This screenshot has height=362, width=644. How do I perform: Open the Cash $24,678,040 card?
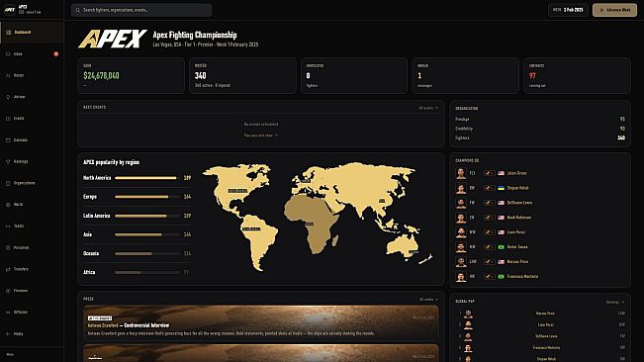[x=131, y=76]
